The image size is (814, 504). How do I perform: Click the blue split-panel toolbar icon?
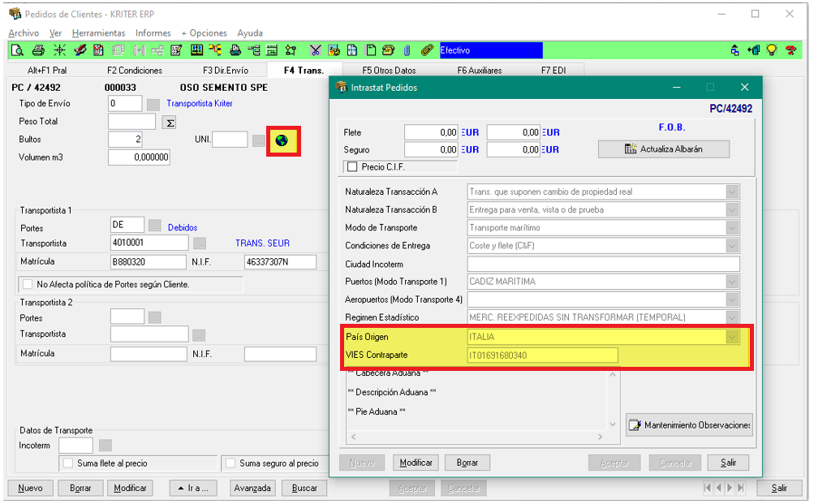coord(196,50)
